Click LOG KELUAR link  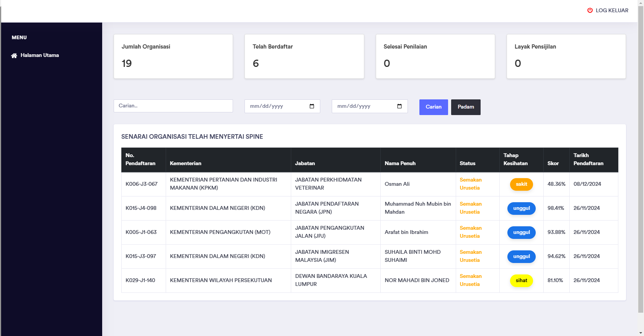[611, 10]
